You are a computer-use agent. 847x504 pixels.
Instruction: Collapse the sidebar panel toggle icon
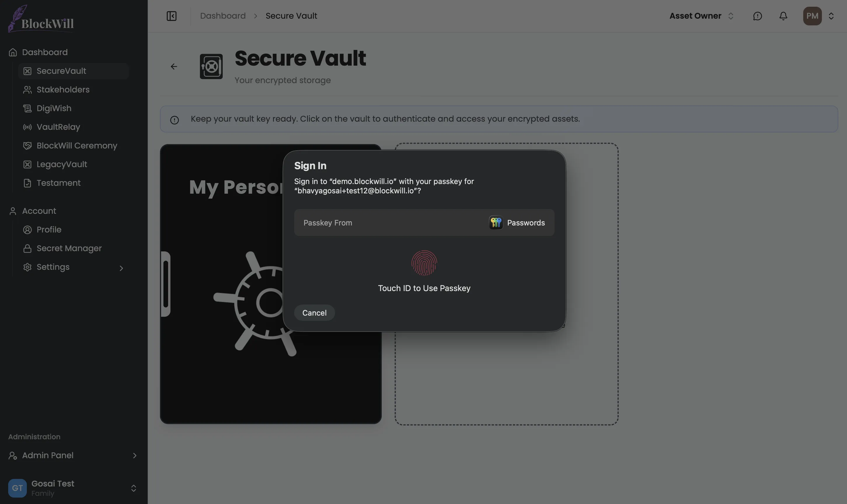point(172,16)
